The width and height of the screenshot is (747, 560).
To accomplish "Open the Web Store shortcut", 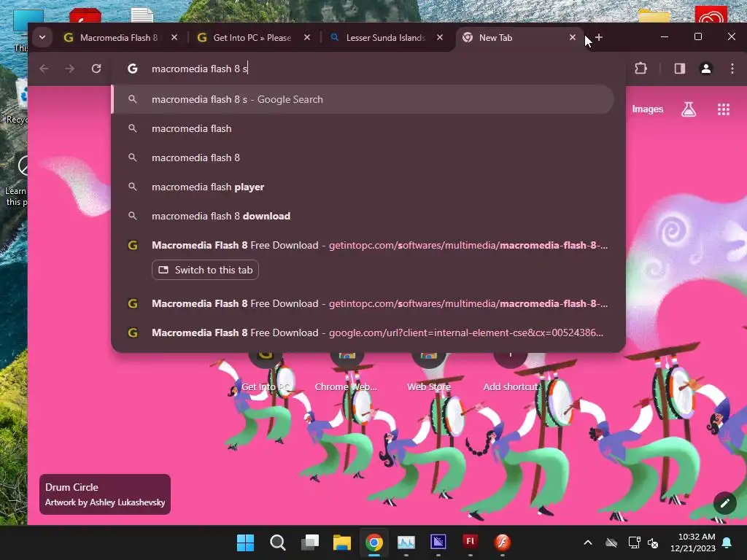I will pos(429,373).
